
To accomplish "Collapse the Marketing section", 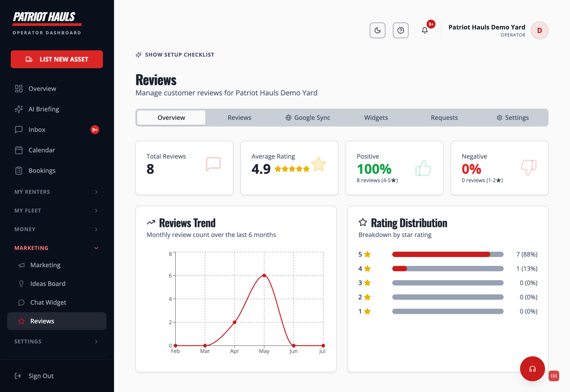I will 57,248.
